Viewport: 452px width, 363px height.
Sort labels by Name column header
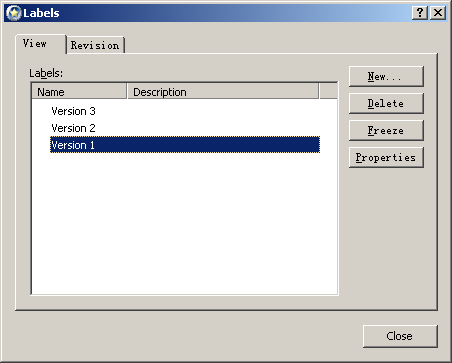click(79, 92)
